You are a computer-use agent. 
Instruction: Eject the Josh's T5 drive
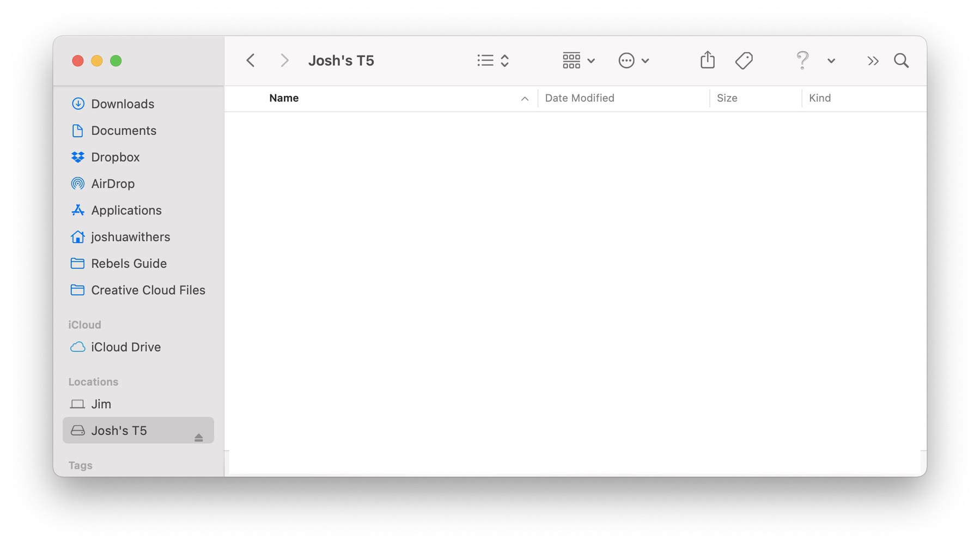(x=198, y=437)
